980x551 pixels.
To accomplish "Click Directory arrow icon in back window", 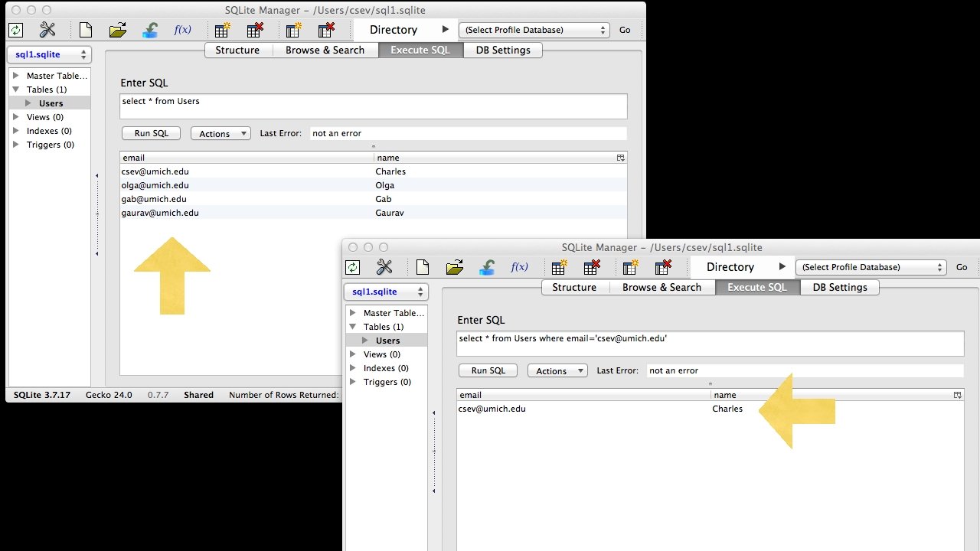I will tap(445, 30).
